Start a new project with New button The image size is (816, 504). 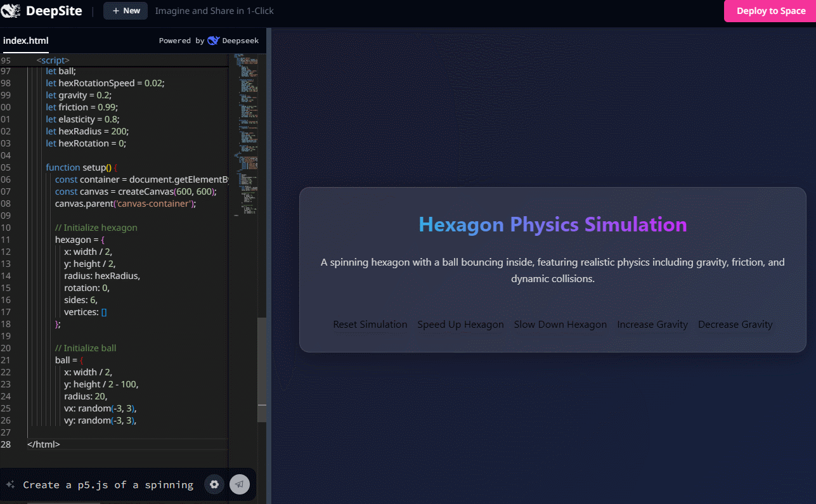[126, 11]
